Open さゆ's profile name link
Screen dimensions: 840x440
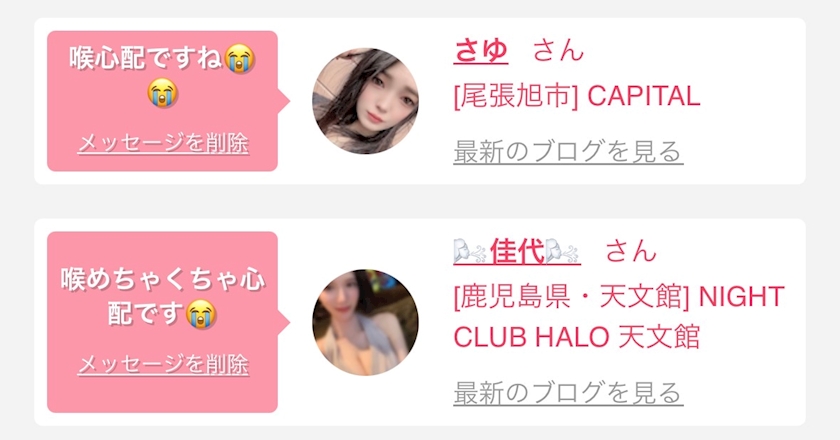[x=481, y=51]
